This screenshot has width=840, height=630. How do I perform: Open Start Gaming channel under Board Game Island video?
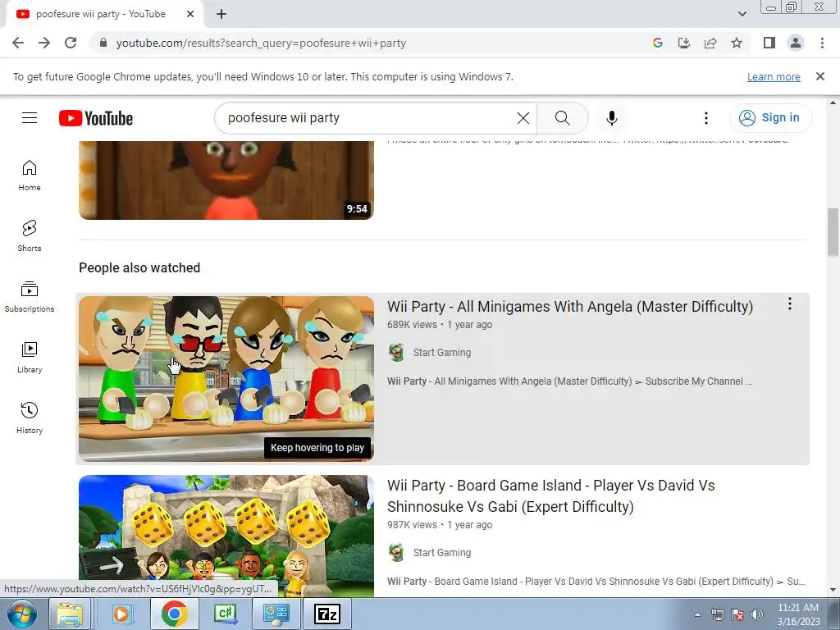pyautogui.click(x=442, y=552)
